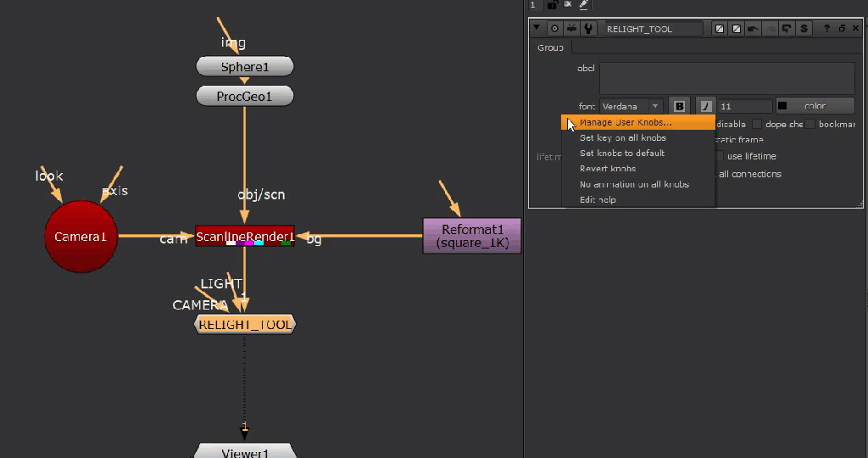Enable the use lifetime checkbox

[721, 156]
